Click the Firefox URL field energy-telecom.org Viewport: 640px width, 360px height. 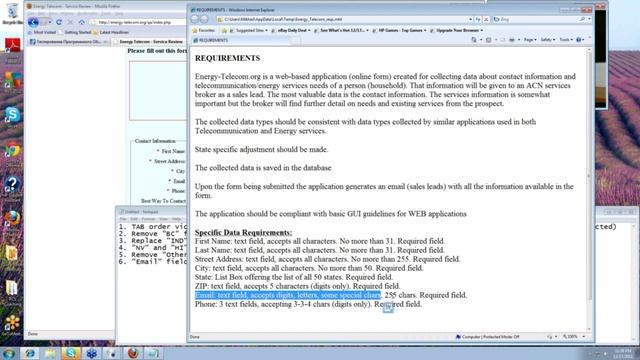click(139, 22)
